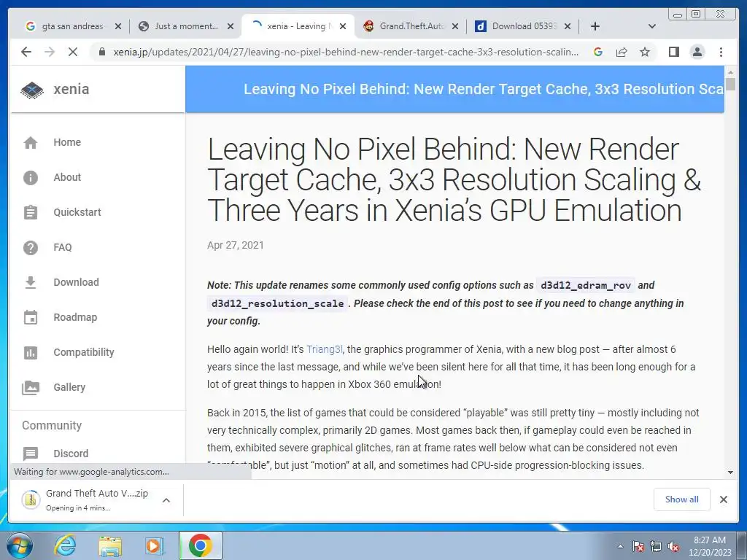The height and width of the screenshot is (560, 747).
Task: Click Chrome icon on taskbar
Action: (200, 545)
